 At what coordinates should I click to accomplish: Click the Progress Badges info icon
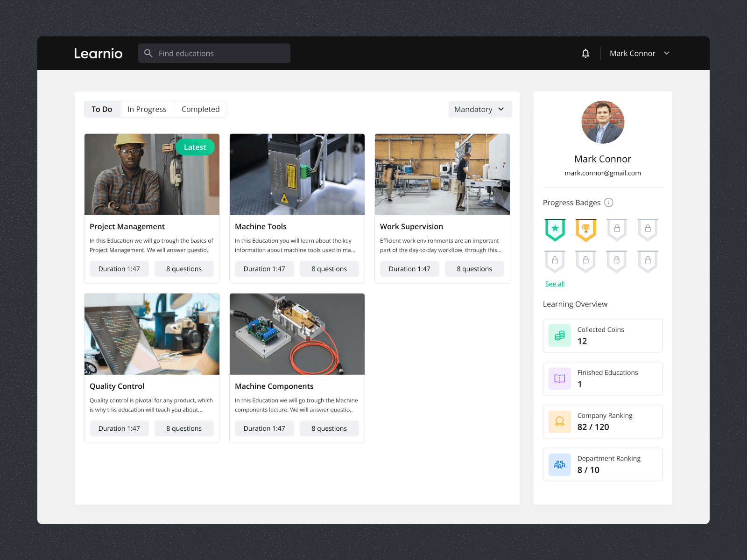coord(609,203)
